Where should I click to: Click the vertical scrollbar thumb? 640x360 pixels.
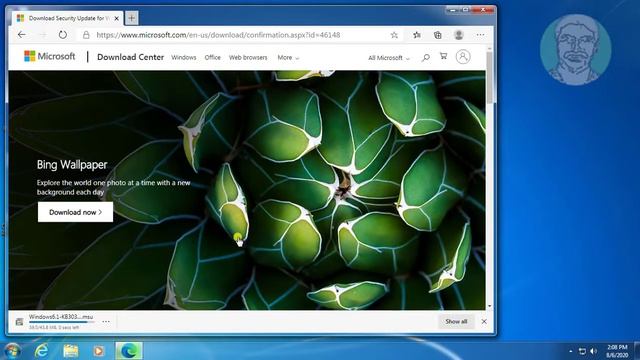tap(489, 78)
